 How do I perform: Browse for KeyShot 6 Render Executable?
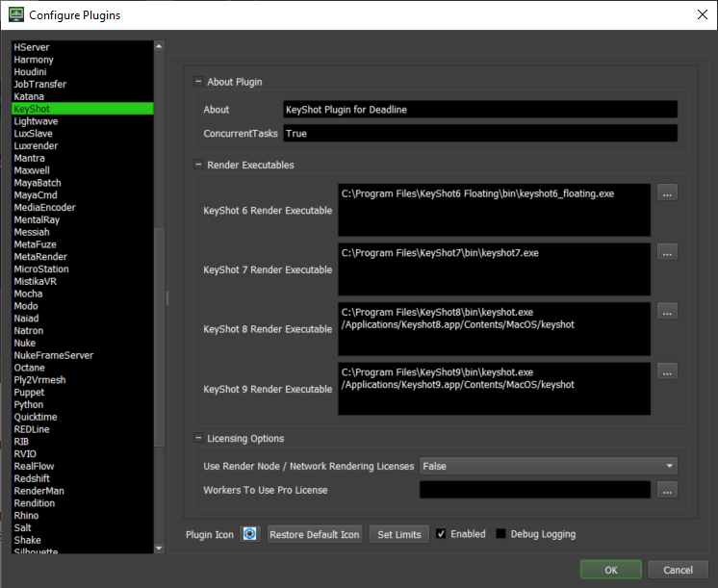[667, 192]
